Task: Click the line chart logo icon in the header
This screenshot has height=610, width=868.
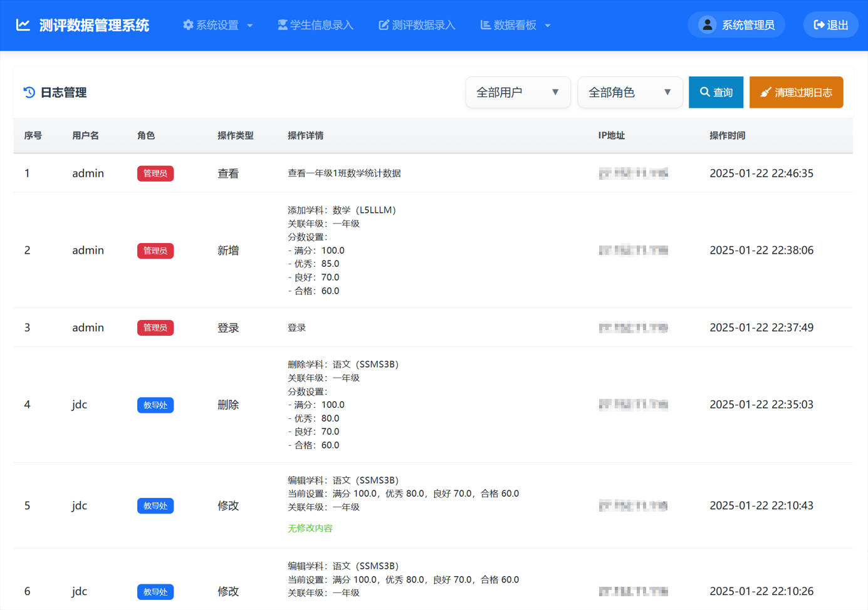Action: (x=23, y=24)
